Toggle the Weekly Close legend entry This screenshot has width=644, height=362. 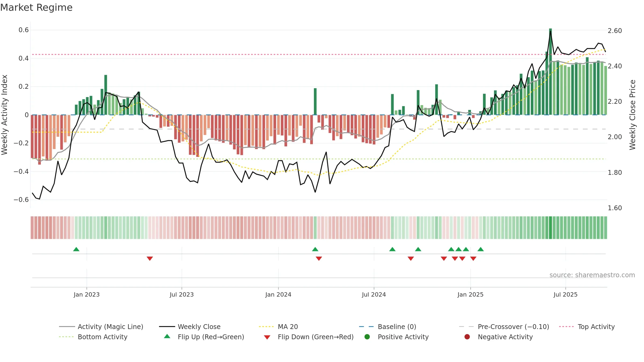pos(190,327)
